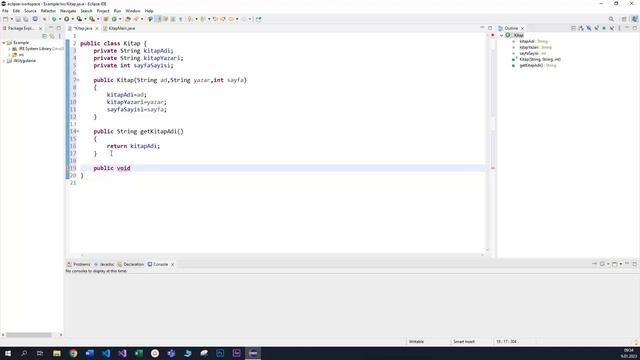
Task: Click the Run external tools icon
Action: click(92, 19)
